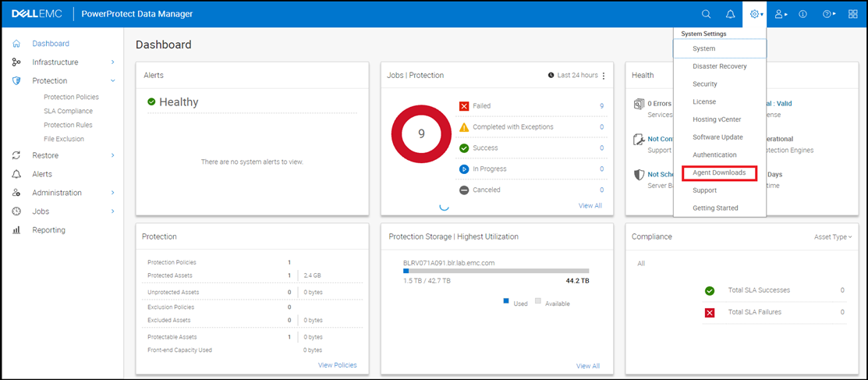Viewport: 868px width, 380px height.
Task: Click the Dashboard home icon in sidebar
Action: (16, 43)
